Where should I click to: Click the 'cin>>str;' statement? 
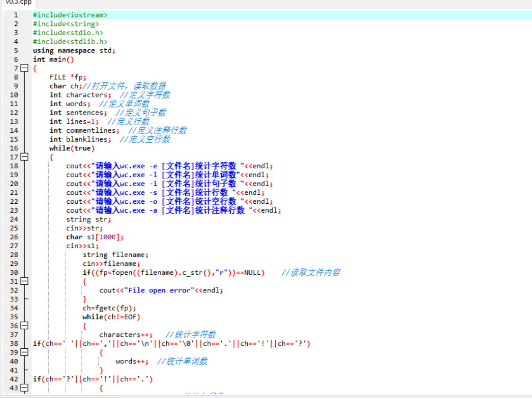pos(84,228)
